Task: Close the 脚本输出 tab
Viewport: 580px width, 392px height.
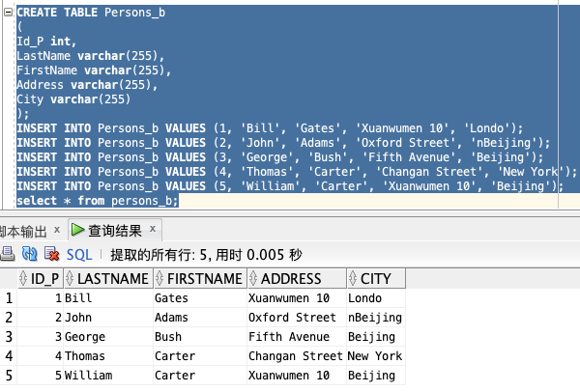Action: tap(57, 230)
